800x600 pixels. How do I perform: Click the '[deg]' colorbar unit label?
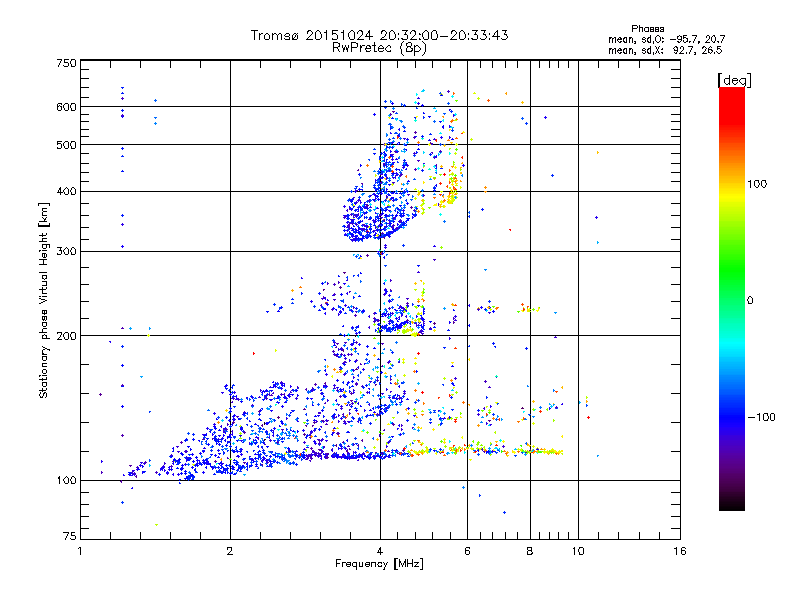tap(734, 80)
